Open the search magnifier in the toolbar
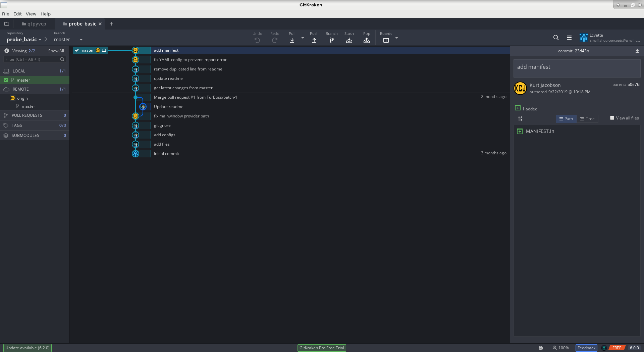The width and height of the screenshot is (644, 352). pos(556,38)
